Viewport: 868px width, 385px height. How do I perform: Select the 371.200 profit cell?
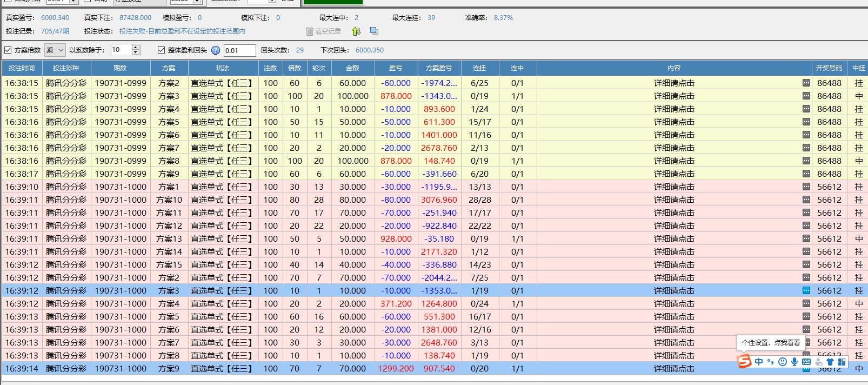coord(396,304)
